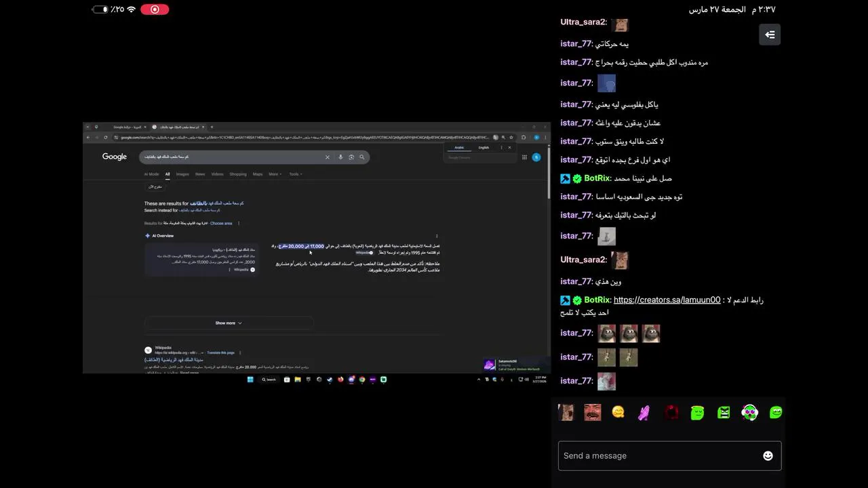Collapse the chat panel with the arrow icon

pos(770,35)
